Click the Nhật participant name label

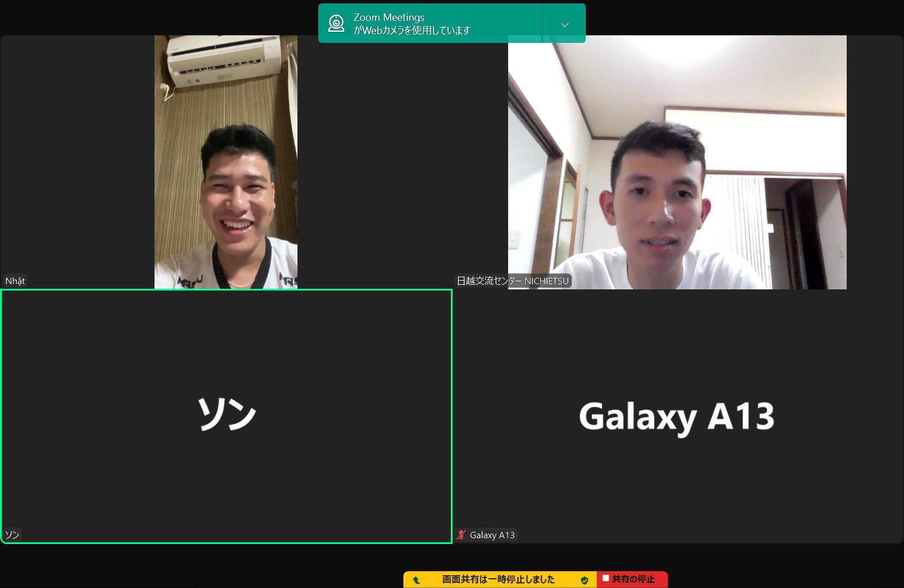(x=15, y=281)
